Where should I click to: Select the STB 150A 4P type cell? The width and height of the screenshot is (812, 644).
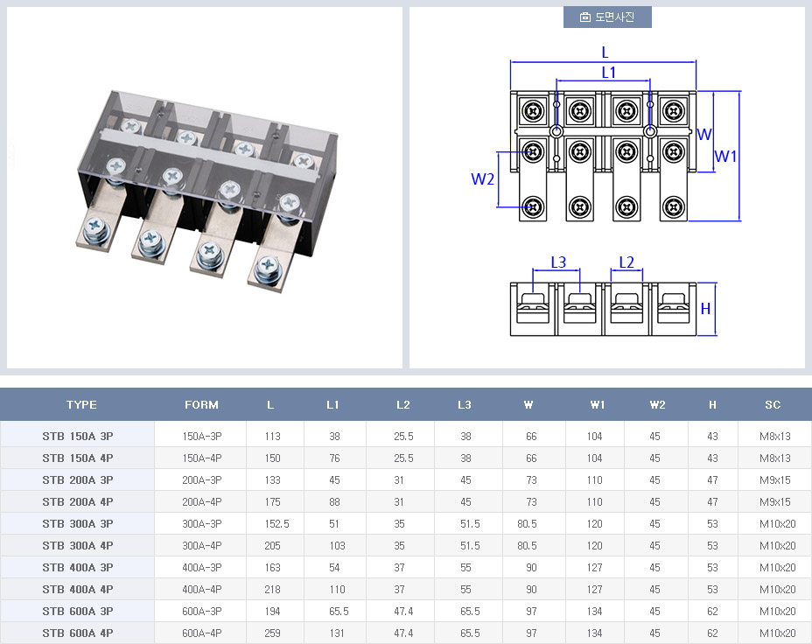tap(78, 458)
